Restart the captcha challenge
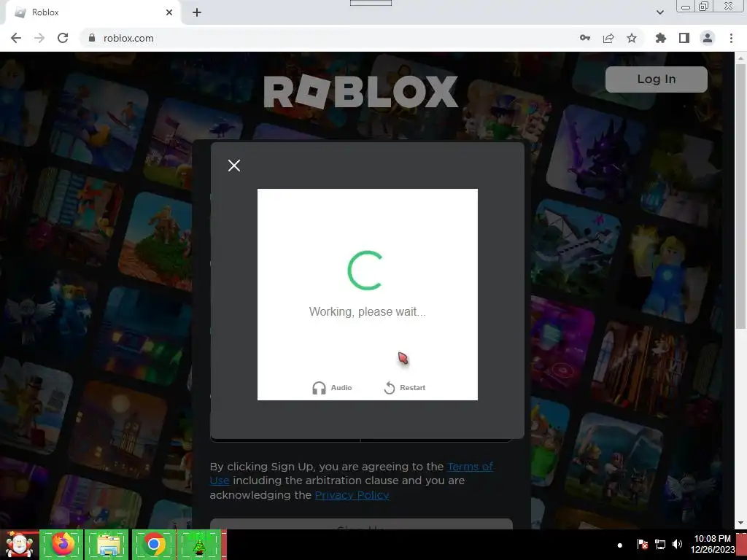 [404, 388]
